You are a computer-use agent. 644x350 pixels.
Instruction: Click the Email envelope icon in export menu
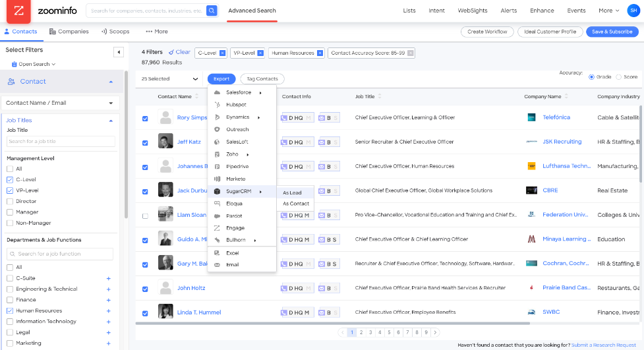pyautogui.click(x=218, y=265)
